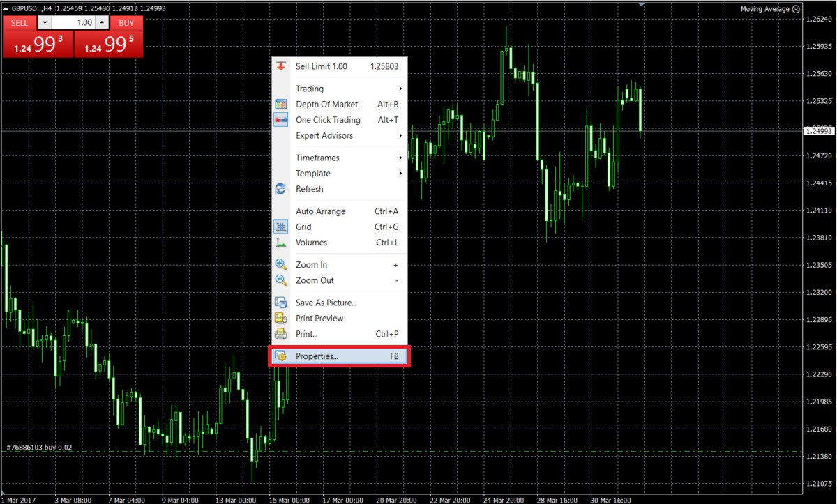
Task: Click the Zoom Out magnifier icon
Action: (281, 280)
